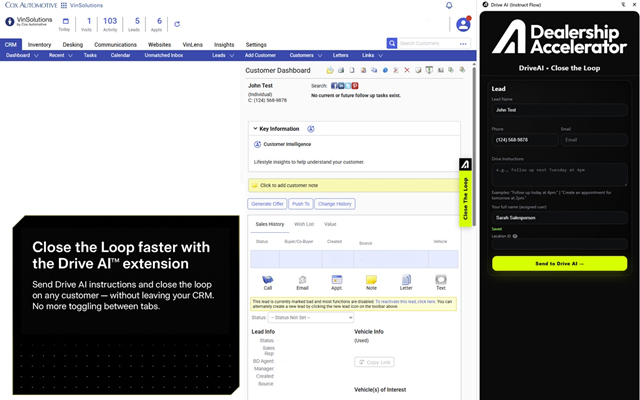Viewport: 640px width, 400px height.
Task: Open the Dashboard dropdown menu
Action: 22,55
